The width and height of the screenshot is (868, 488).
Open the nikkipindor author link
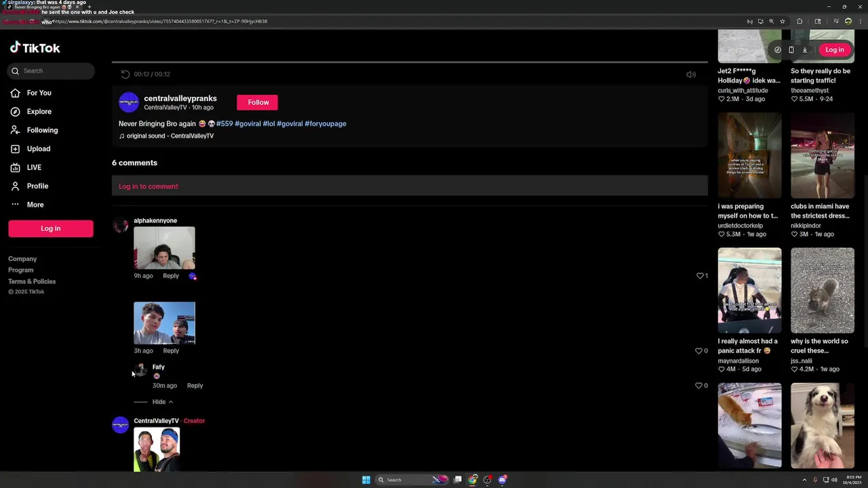click(806, 226)
